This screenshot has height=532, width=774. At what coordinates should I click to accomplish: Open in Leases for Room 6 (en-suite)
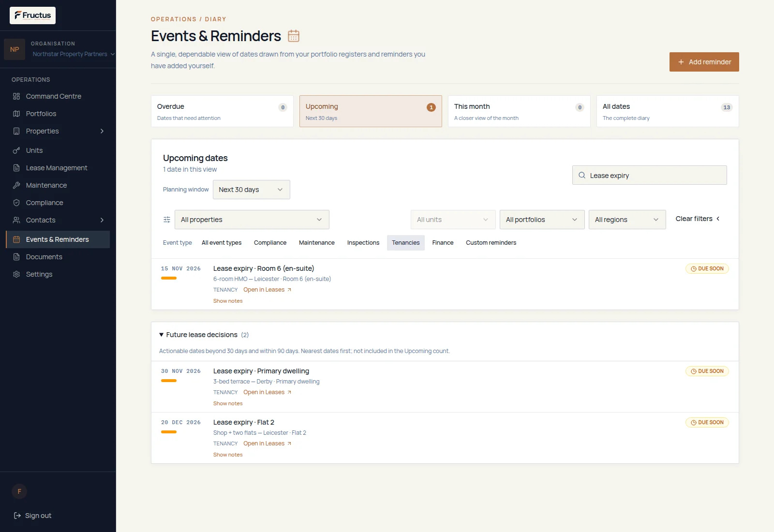(267, 290)
